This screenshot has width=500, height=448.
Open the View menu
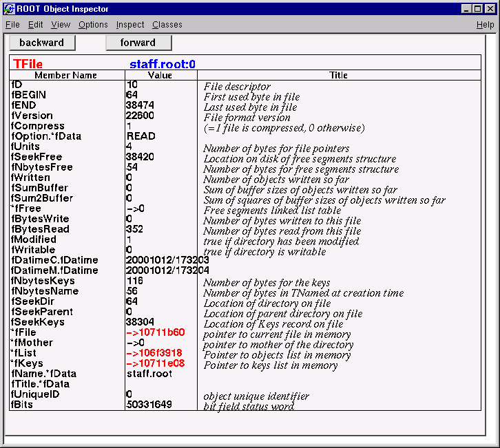click(61, 25)
